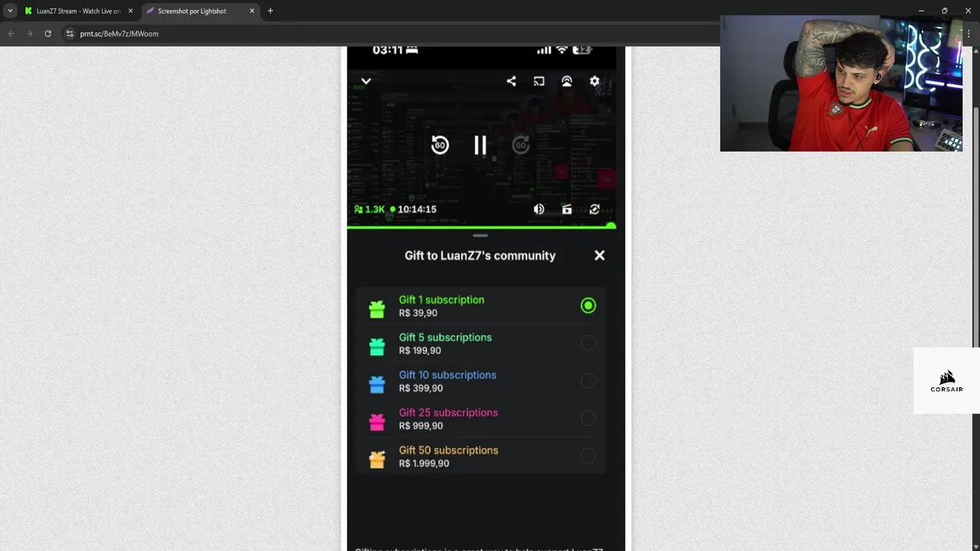Click the green Gift 1 subscription gift icon
Image resolution: width=980 pixels, height=551 pixels.
click(377, 308)
